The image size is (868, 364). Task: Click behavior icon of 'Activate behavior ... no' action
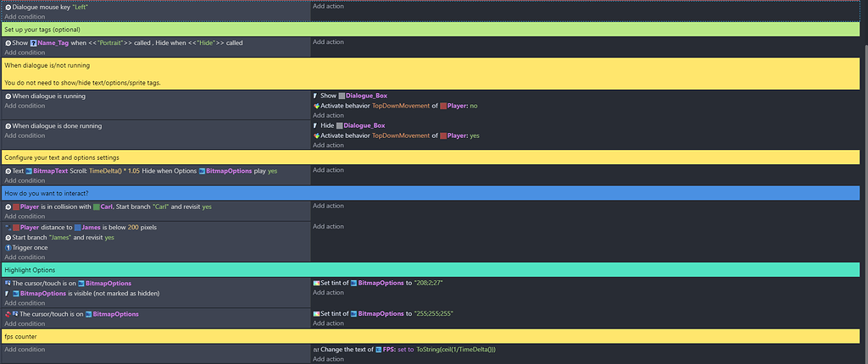316,106
